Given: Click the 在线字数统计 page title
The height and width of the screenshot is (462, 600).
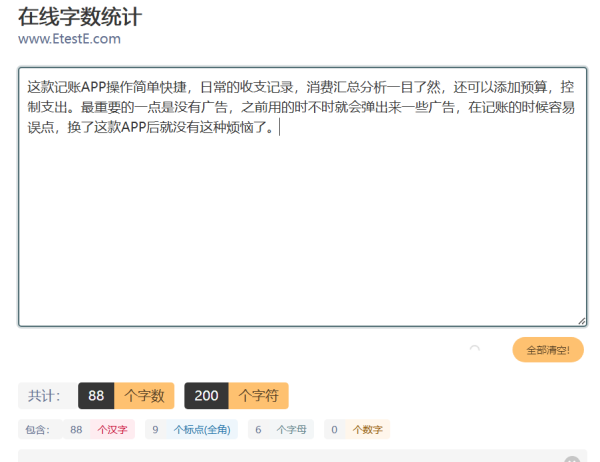Looking at the screenshot, I should 80,17.
